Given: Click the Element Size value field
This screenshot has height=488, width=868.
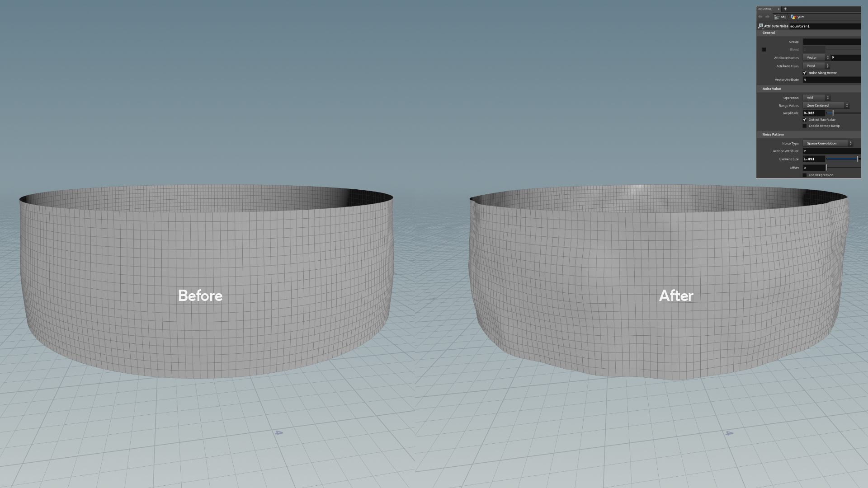Looking at the screenshot, I should pyautogui.click(x=813, y=159).
